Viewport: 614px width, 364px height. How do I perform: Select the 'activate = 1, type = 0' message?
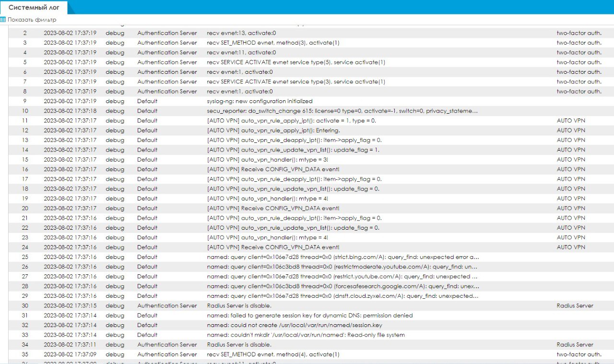(x=291, y=121)
